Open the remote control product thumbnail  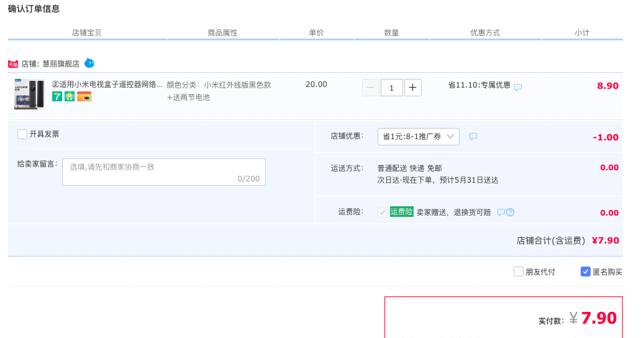pos(29,94)
